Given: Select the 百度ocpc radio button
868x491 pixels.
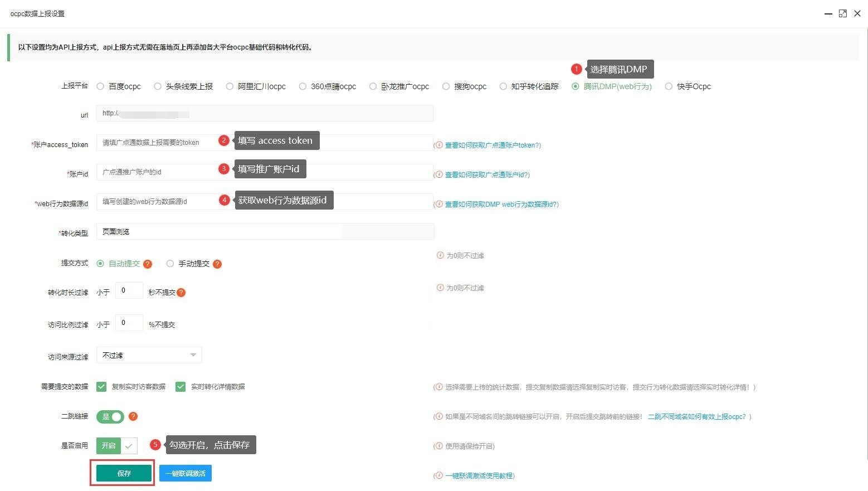Looking at the screenshot, I should click(x=100, y=86).
